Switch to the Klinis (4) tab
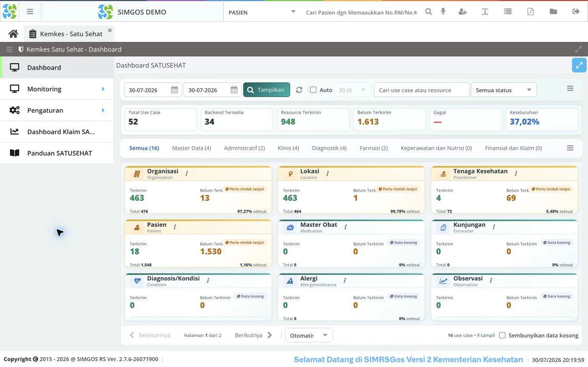 pos(288,148)
